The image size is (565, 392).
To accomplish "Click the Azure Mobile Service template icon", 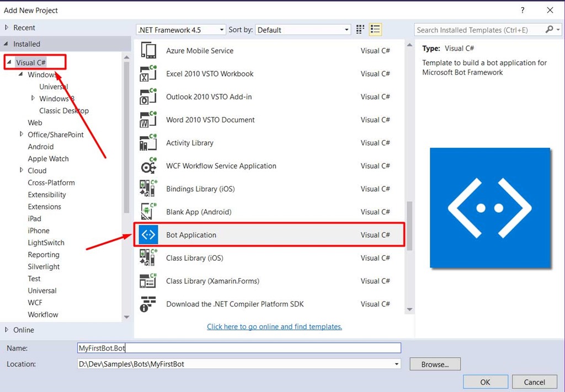I will [147, 50].
